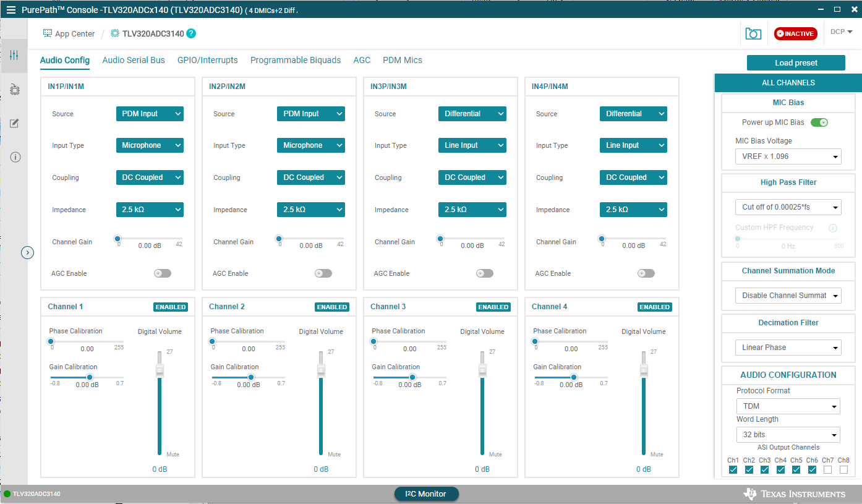Open the I²C Monitor panel
The image size is (862, 504).
(427, 494)
